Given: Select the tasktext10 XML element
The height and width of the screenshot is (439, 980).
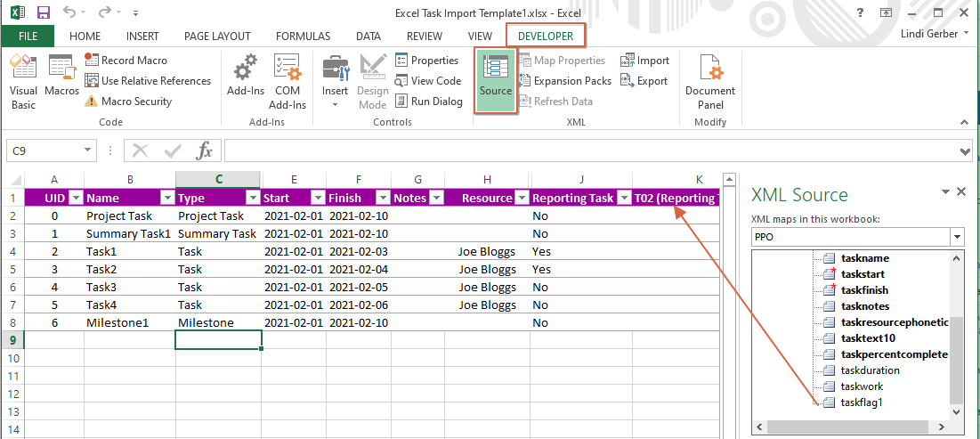Looking at the screenshot, I should pyautogui.click(x=869, y=338).
